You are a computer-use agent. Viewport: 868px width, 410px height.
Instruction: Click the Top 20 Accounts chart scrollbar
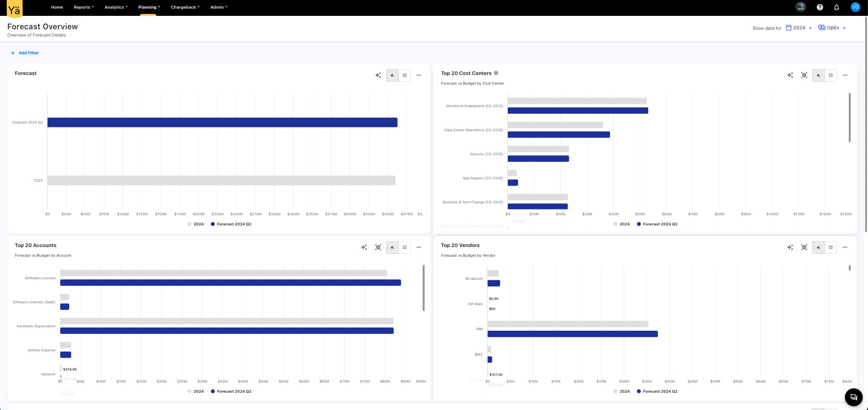424,288
